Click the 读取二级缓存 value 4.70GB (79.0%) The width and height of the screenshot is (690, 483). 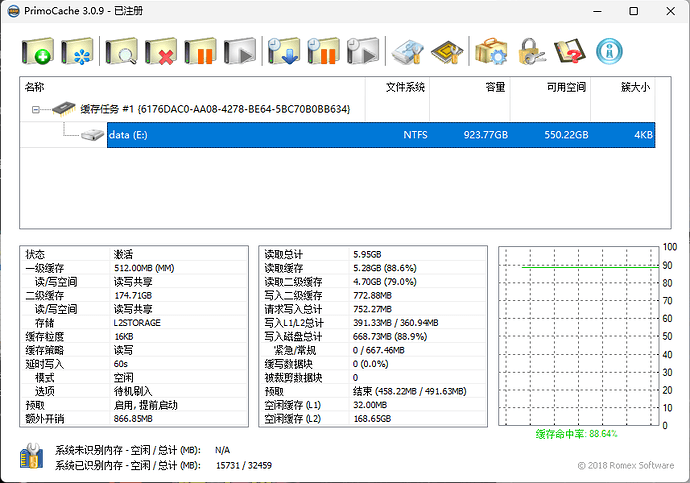(385, 282)
